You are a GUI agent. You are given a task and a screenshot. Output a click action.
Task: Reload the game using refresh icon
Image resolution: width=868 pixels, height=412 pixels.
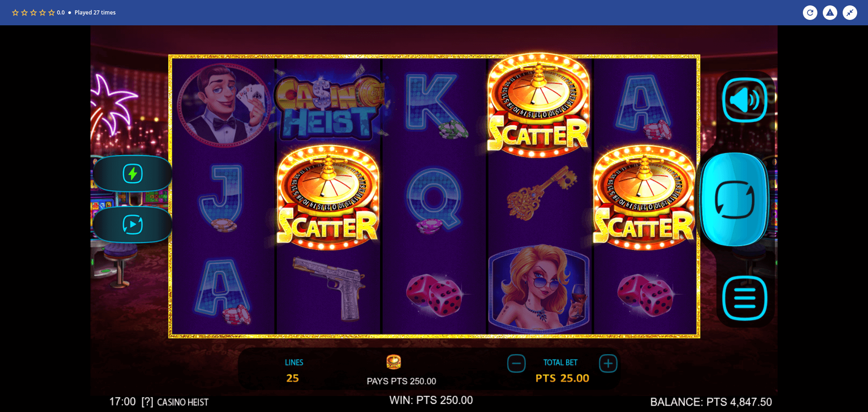[x=810, y=13]
